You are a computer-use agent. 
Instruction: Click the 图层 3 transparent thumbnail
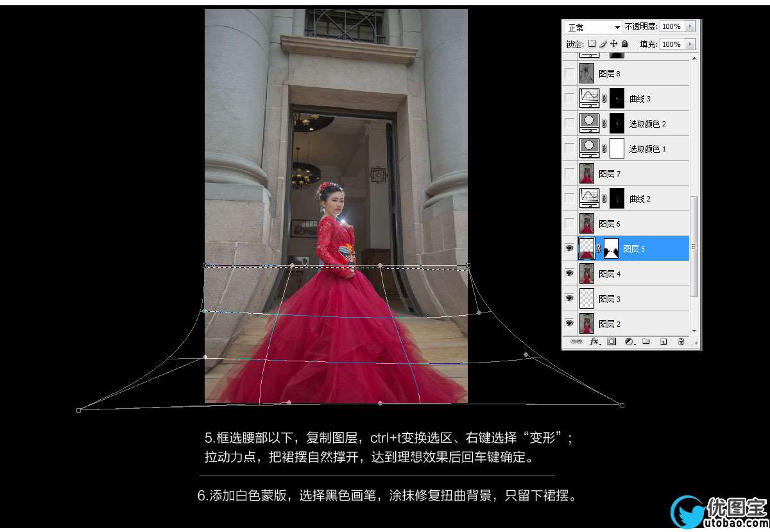tap(586, 298)
